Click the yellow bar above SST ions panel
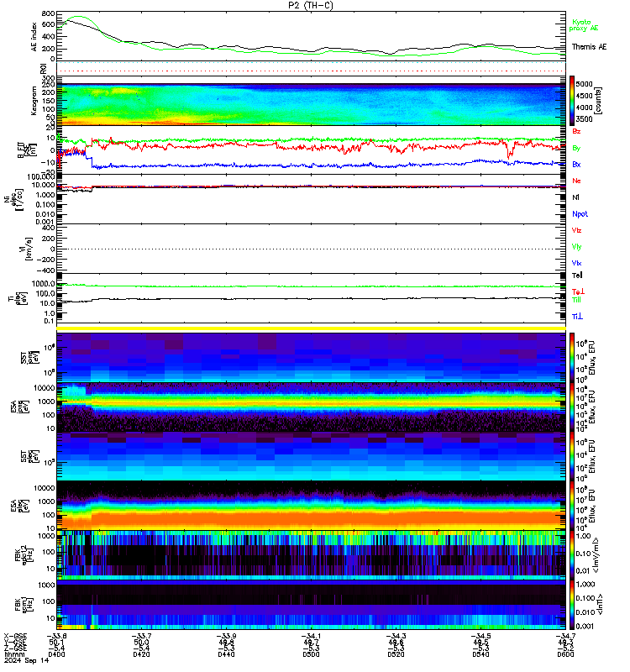This screenshot has height=672, width=630. [x=311, y=328]
